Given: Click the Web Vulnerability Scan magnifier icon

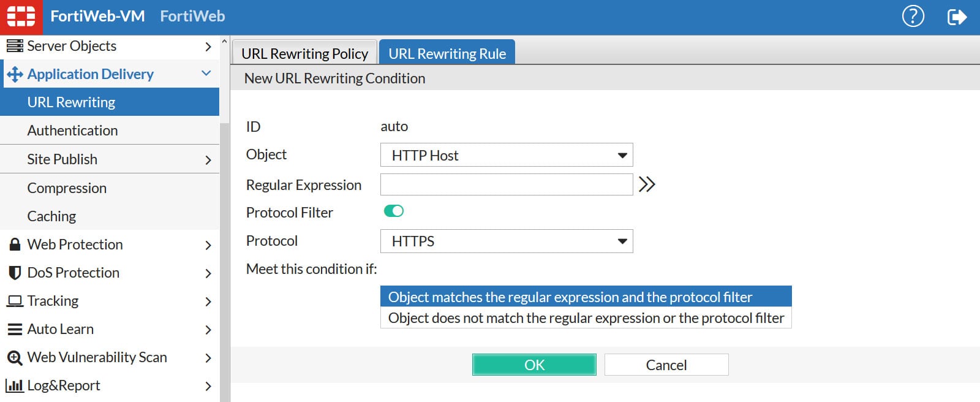Looking at the screenshot, I should (15, 358).
